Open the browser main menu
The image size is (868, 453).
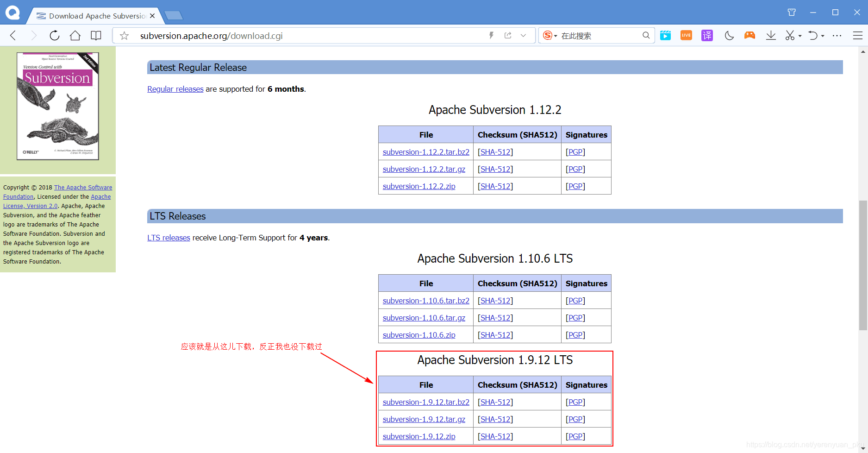(858, 36)
